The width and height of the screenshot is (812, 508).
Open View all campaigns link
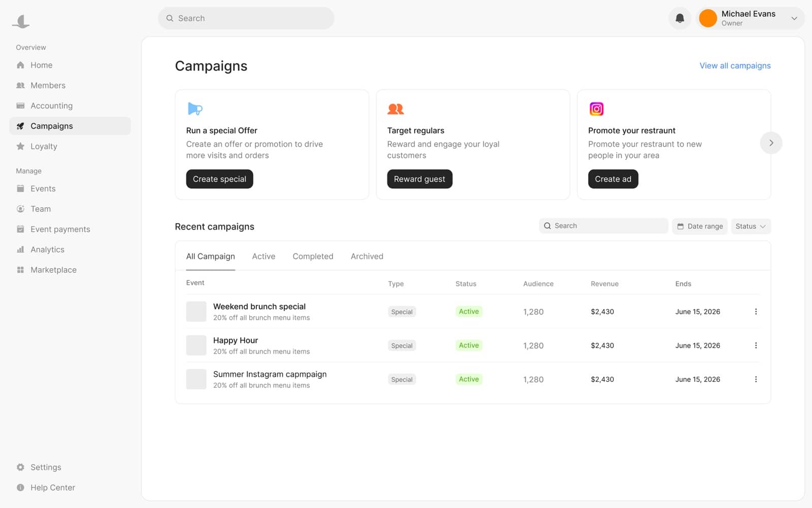pos(735,66)
